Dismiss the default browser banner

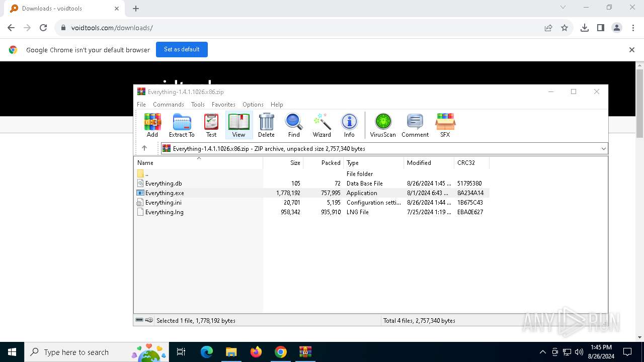(x=632, y=50)
